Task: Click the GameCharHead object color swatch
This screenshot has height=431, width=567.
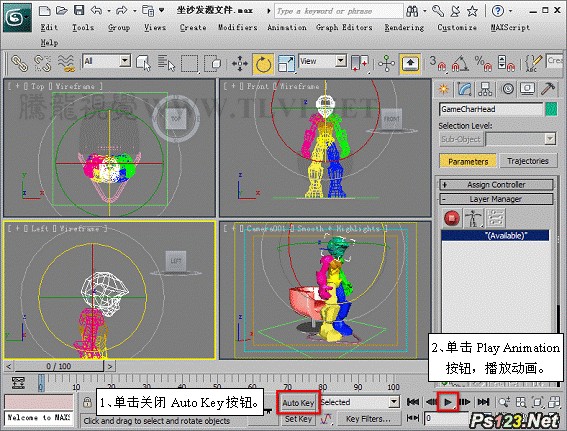Action: (551, 109)
